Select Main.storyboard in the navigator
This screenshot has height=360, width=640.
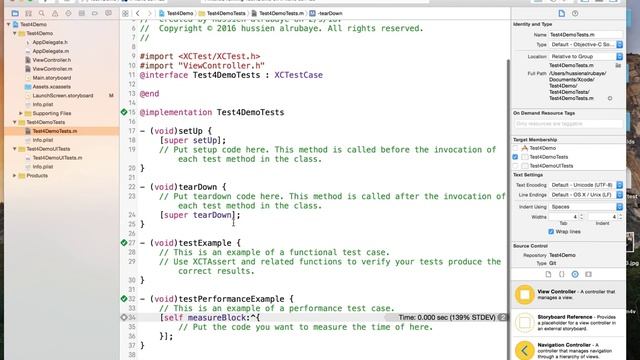coord(51,78)
